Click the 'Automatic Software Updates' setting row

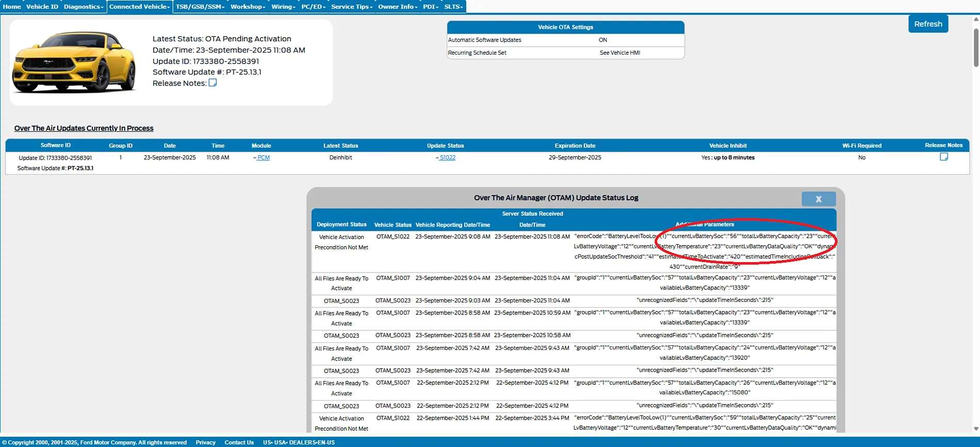coord(566,40)
